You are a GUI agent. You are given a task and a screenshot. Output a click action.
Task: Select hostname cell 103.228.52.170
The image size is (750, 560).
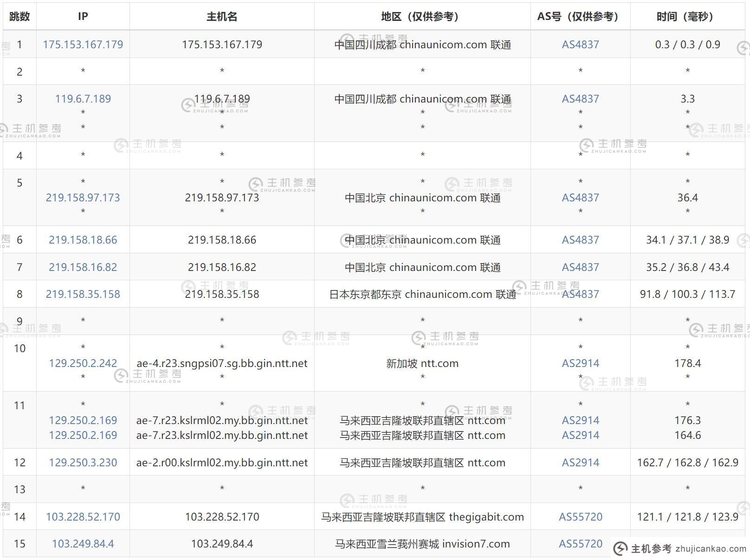tap(222, 517)
